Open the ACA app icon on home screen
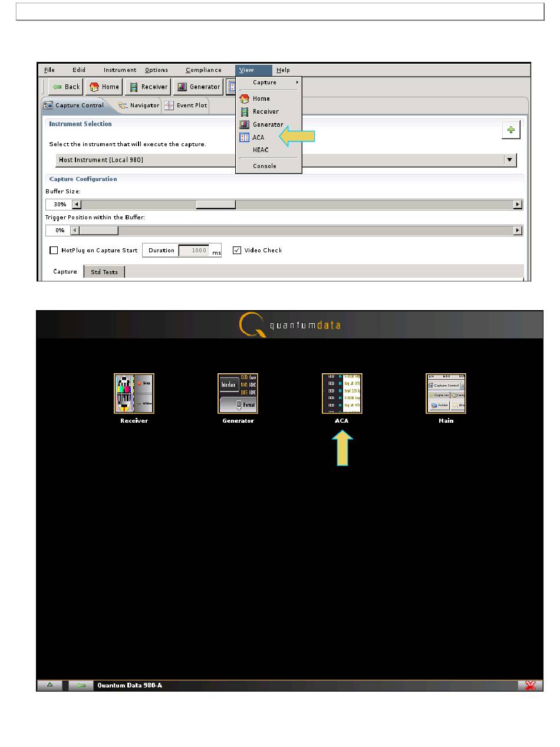 [x=342, y=393]
